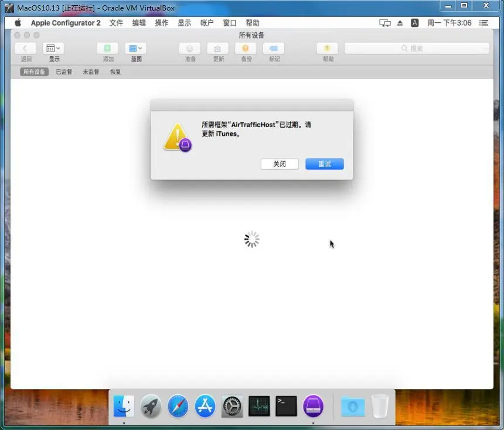Open System Preferences gear in Dock
Screen dimensions: 504x430
[x=232, y=407]
